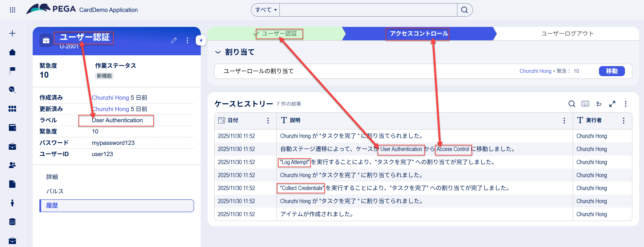This screenshot has width=644, height=247.
Task: Open the app launcher grid icon
Action: tap(12, 10)
